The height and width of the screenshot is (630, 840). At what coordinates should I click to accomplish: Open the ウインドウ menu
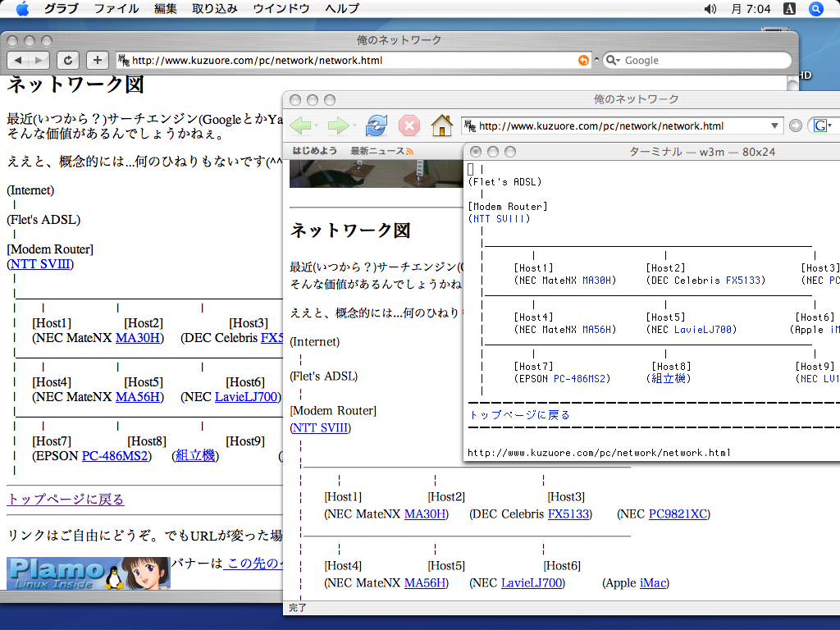[281, 8]
